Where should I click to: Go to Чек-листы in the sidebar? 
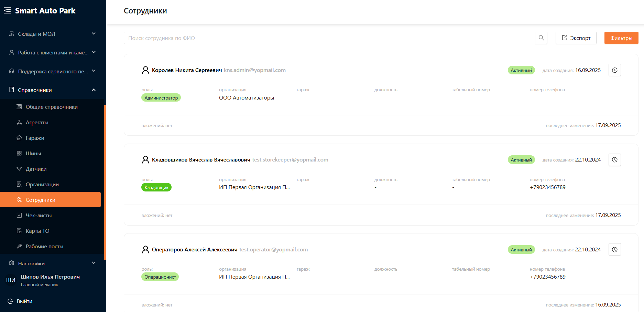[x=39, y=216]
